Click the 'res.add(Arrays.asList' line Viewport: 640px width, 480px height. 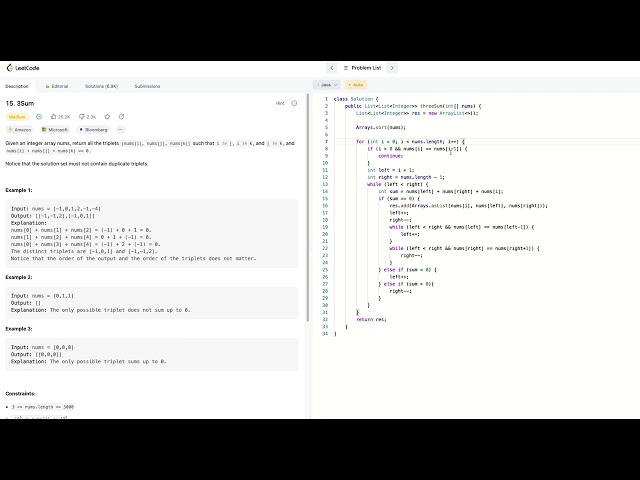[x=469, y=206]
